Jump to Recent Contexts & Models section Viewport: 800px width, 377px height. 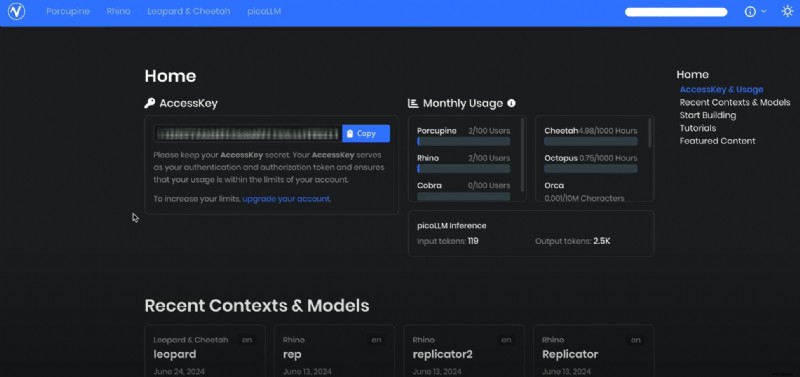coord(735,103)
